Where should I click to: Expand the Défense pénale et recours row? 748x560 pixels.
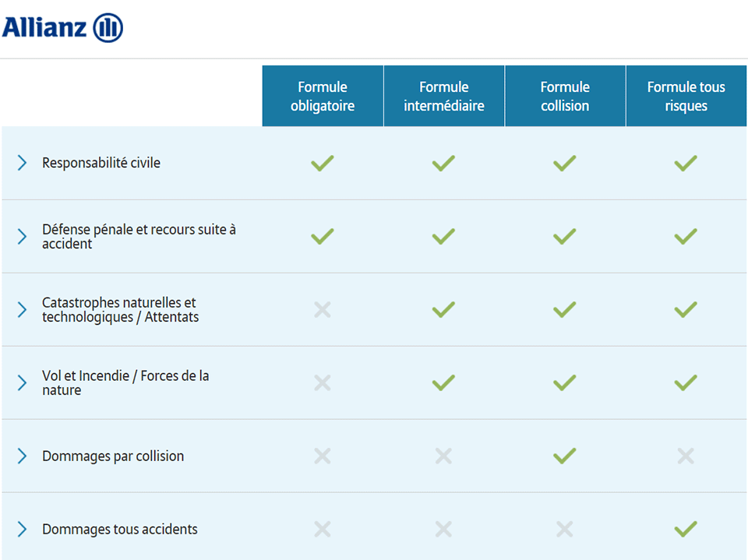pyautogui.click(x=21, y=236)
